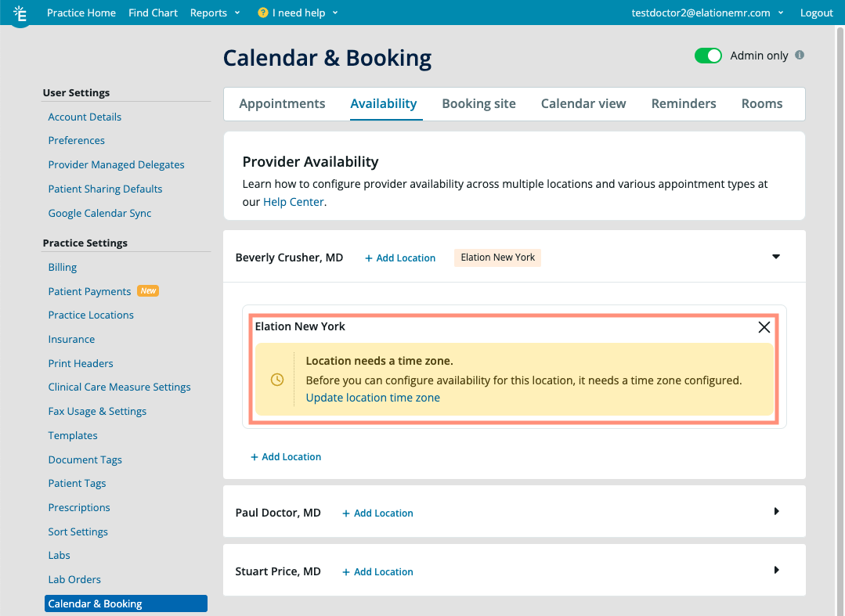Switch to the Booking site tab
The height and width of the screenshot is (616, 845).
[x=478, y=104]
